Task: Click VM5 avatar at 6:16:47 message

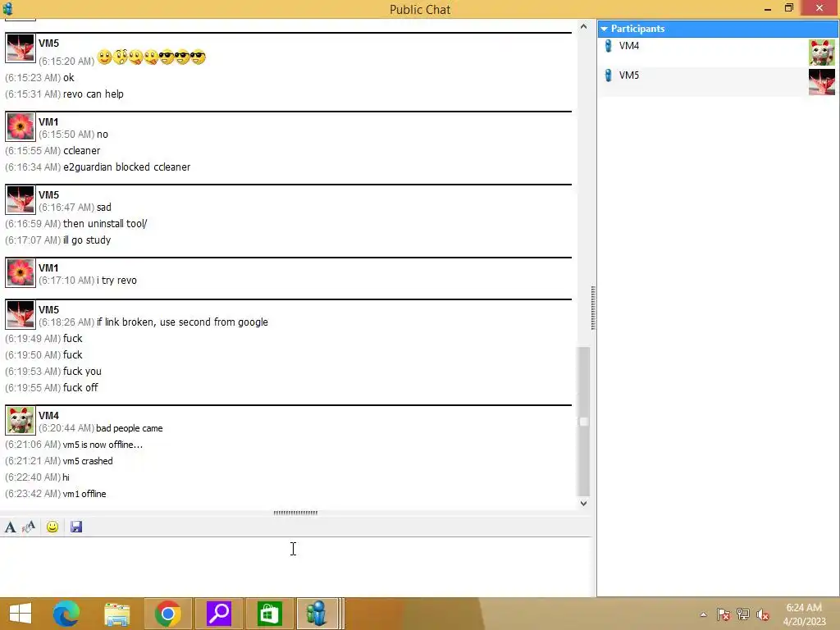Action: coord(21,200)
